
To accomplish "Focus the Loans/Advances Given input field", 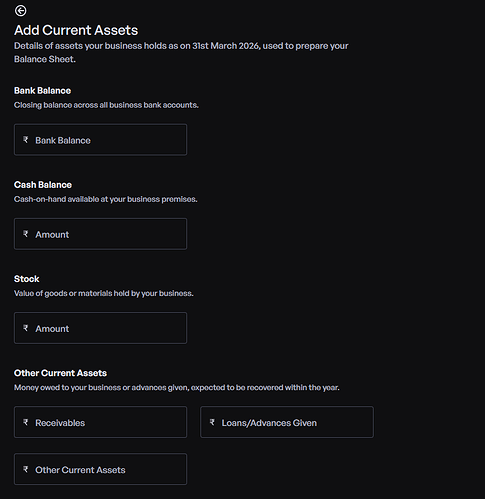I will tap(287, 422).
